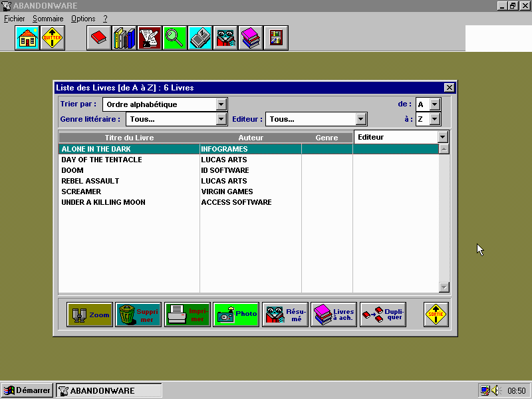Click the Sortie exit sign button
This screenshot has height=399, width=532.
click(x=436, y=314)
